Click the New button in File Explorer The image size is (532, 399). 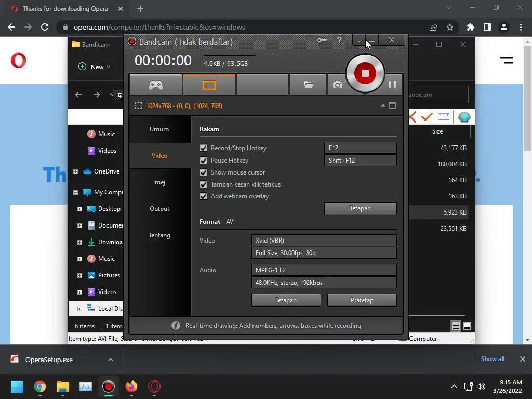(95, 67)
